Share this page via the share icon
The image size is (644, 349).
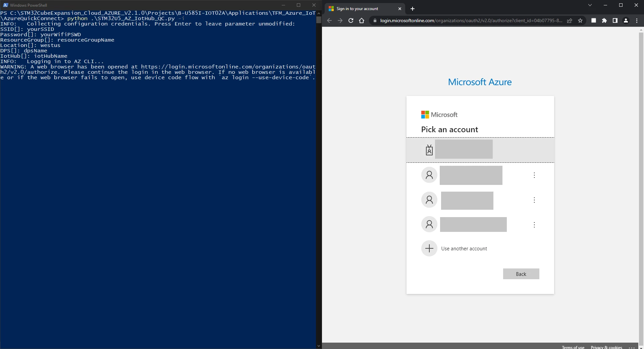[x=570, y=20]
